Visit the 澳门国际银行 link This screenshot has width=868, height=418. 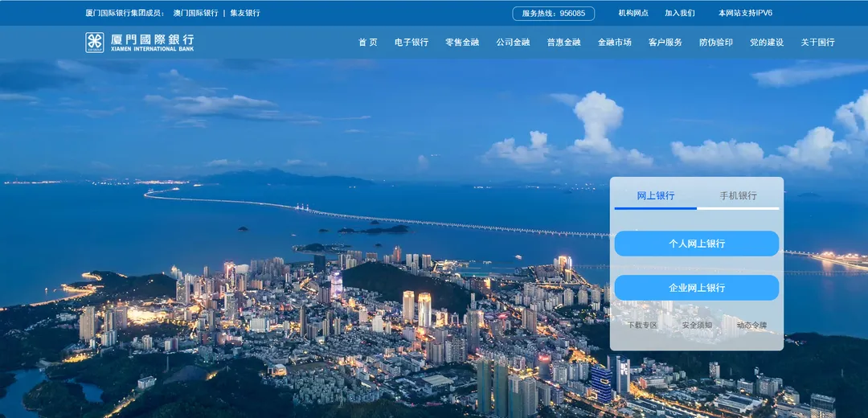[195, 13]
